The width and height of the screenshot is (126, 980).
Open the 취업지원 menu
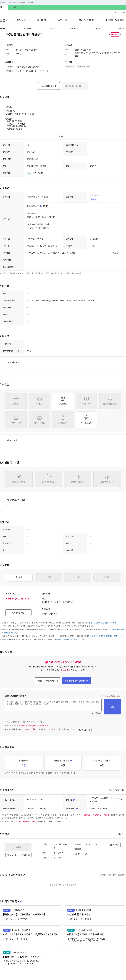(x=42, y=20)
